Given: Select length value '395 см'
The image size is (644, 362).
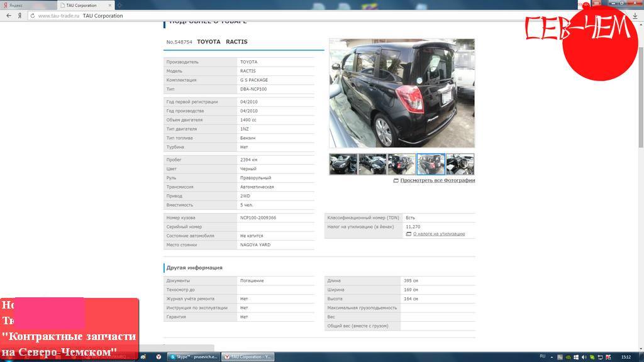Looking at the screenshot, I should tap(411, 281).
